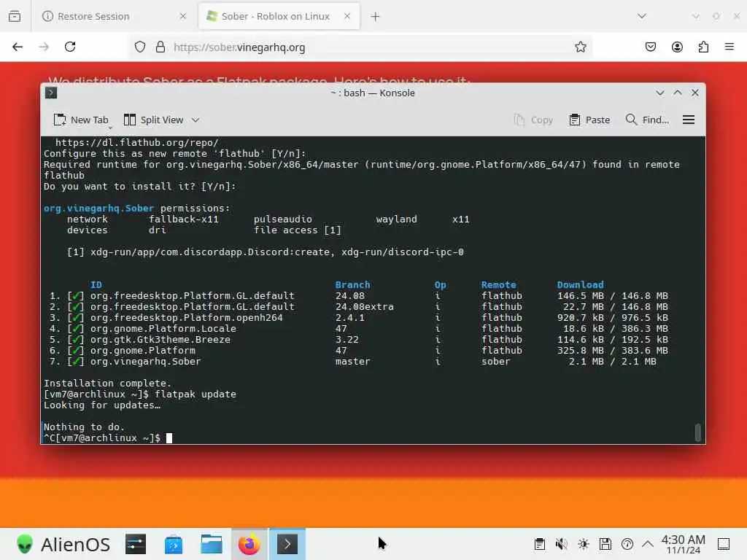Open the tracking protection shield icon

(139, 47)
